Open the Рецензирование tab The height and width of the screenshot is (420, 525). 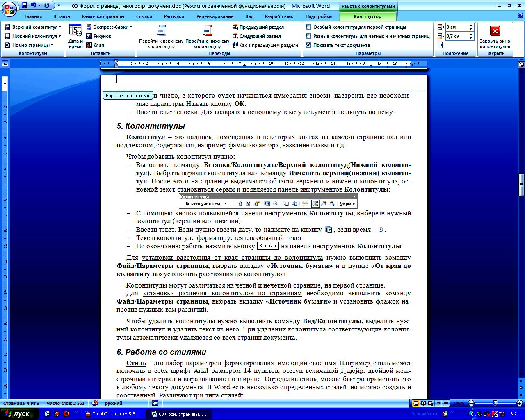tap(215, 16)
